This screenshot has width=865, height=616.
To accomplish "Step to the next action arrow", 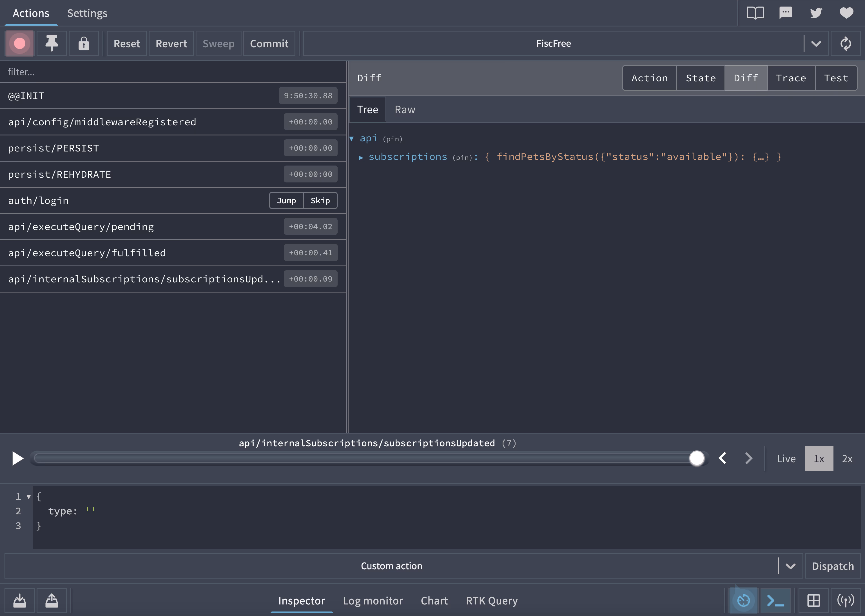I will tap(748, 458).
